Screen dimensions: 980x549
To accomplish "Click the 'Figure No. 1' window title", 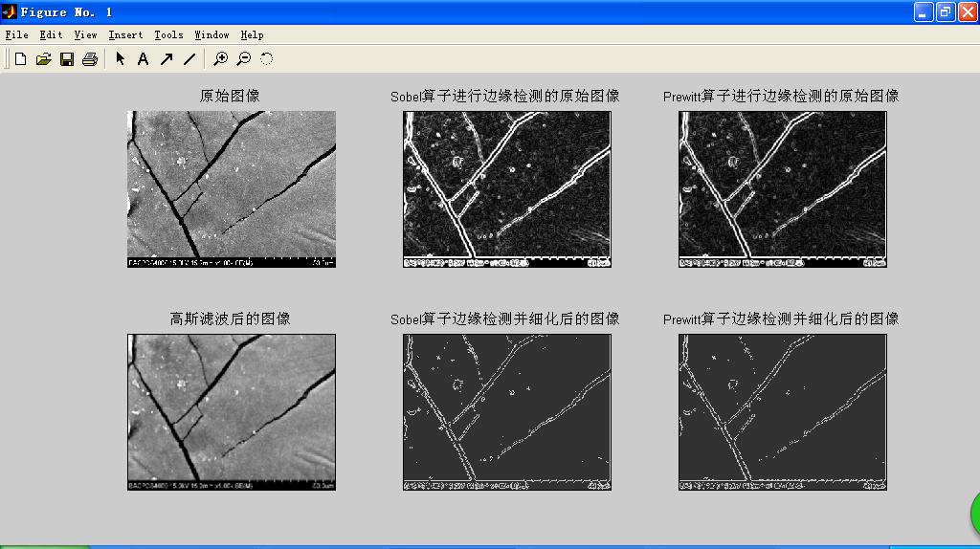I will point(66,11).
